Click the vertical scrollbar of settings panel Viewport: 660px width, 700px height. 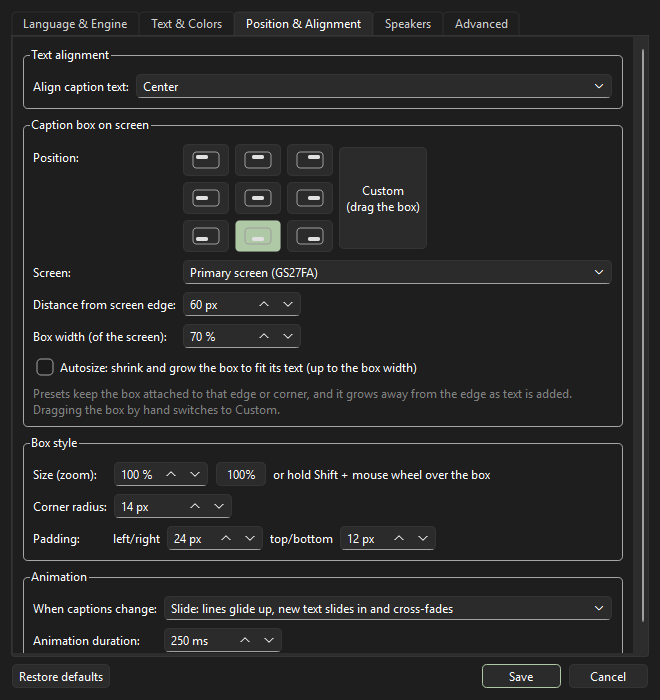tap(643, 335)
